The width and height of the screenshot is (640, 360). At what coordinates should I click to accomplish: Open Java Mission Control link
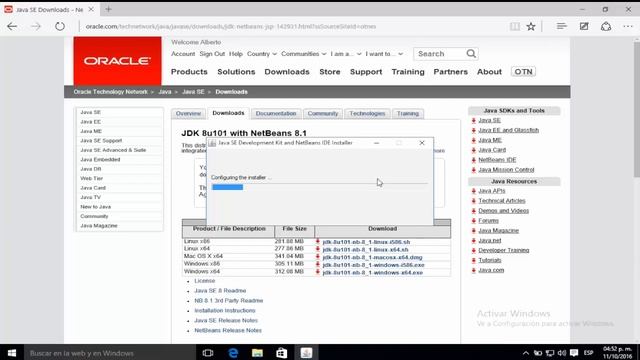(x=506, y=169)
